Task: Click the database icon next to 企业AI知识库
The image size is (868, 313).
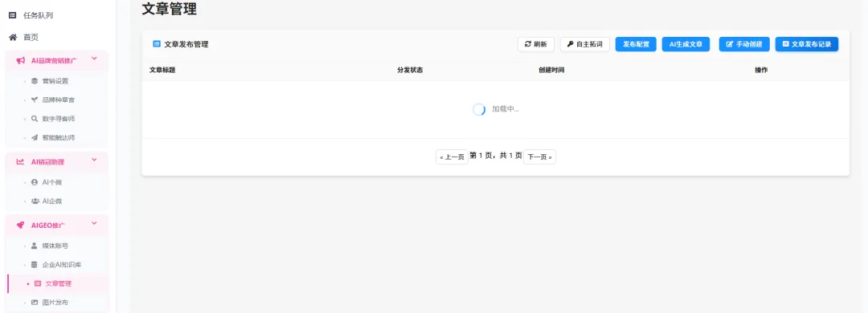Action: [x=35, y=264]
